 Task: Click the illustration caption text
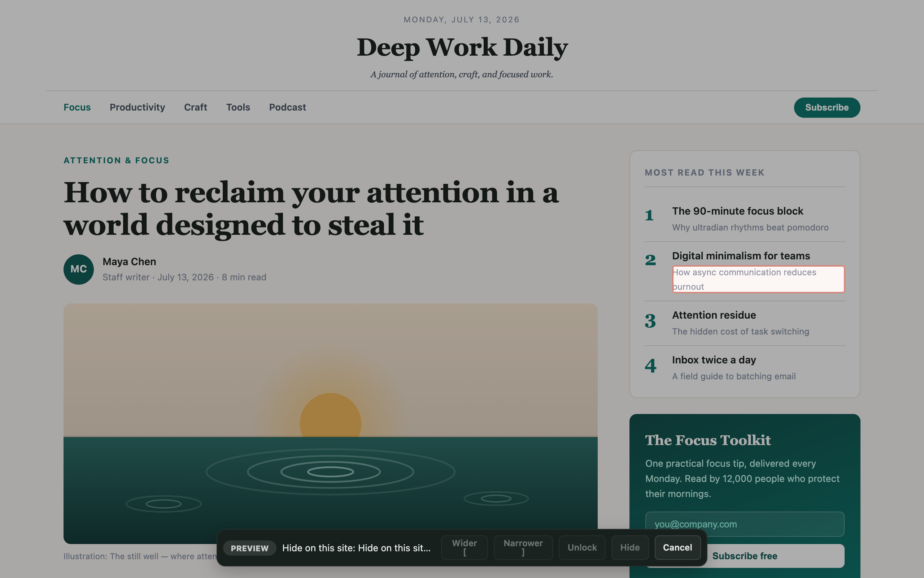[140, 556]
